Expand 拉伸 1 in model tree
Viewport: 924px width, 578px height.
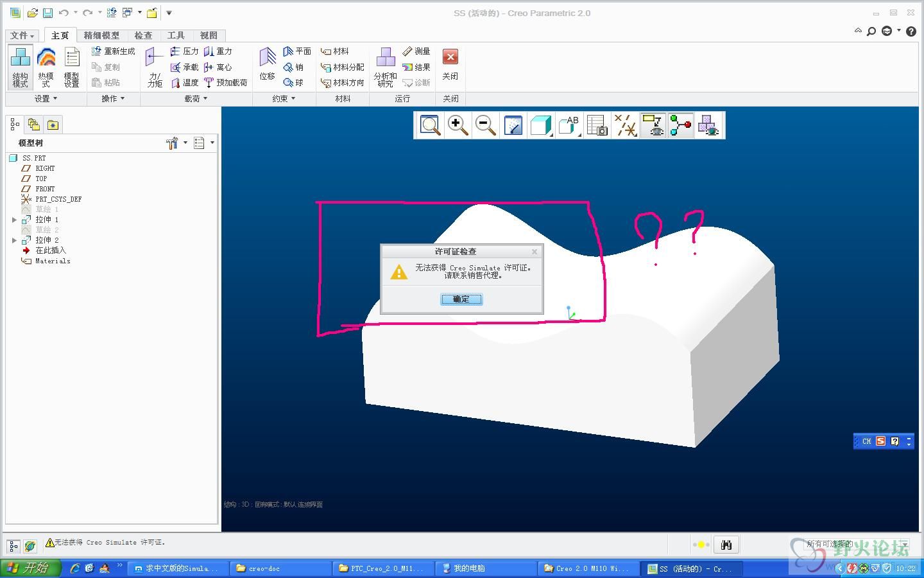(x=15, y=220)
